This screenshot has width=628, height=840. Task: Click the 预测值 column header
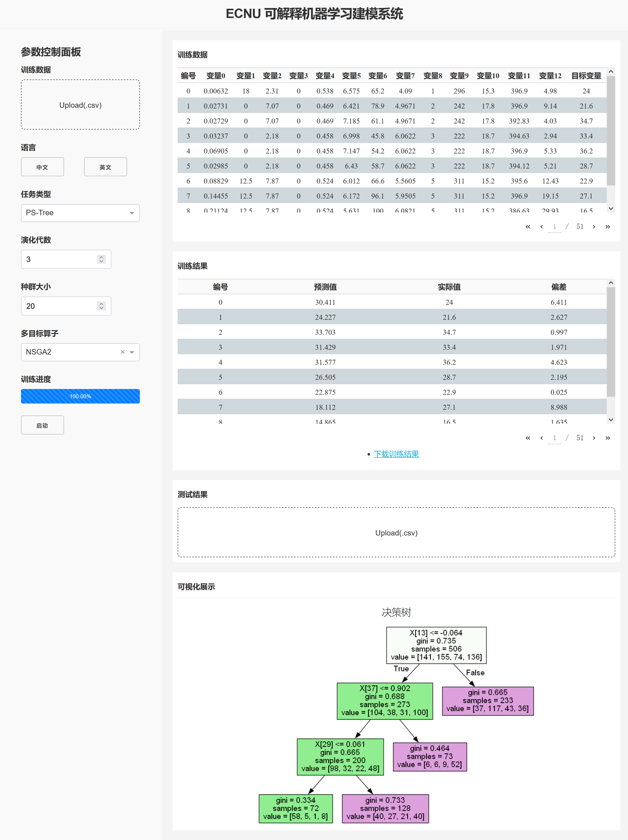coord(325,287)
